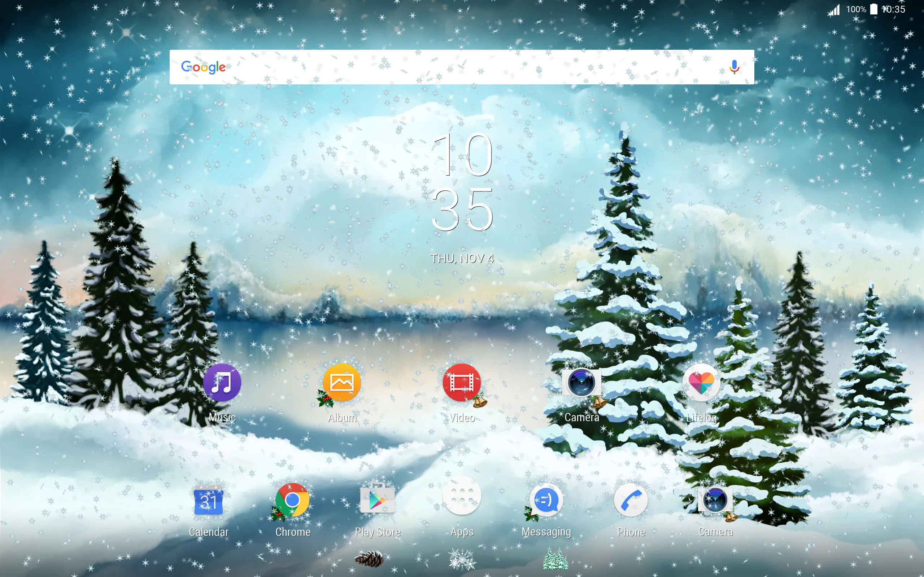
Task: Tap the Google search bar
Action: tap(462, 66)
